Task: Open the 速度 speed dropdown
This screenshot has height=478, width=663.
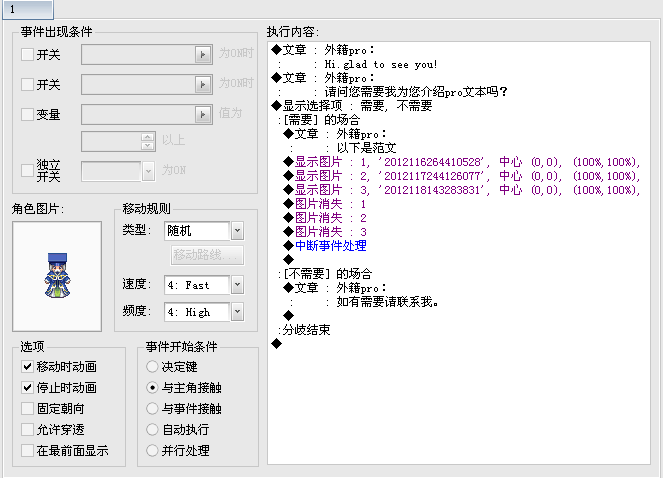Action: click(x=237, y=285)
